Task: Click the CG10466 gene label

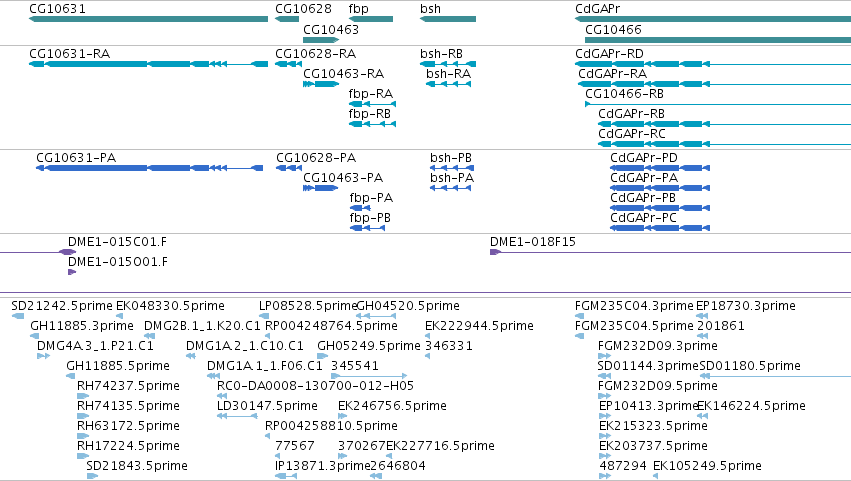Action: point(613,29)
